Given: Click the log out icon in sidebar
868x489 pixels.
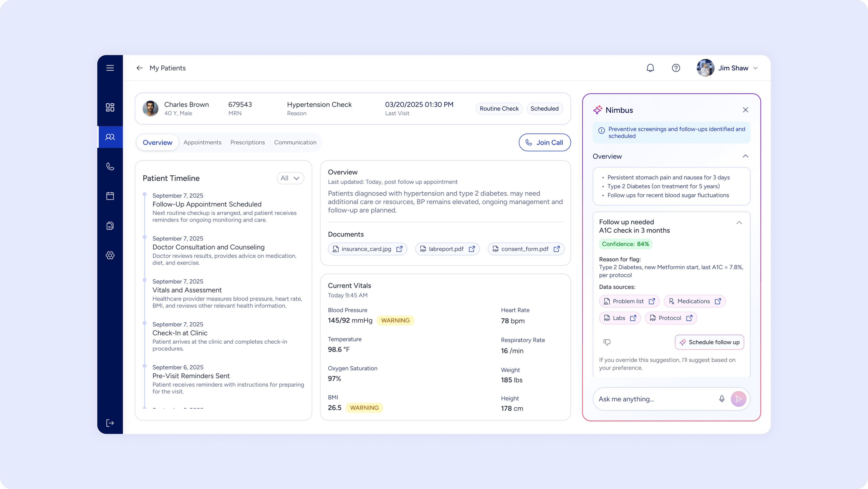Looking at the screenshot, I should tap(110, 423).
